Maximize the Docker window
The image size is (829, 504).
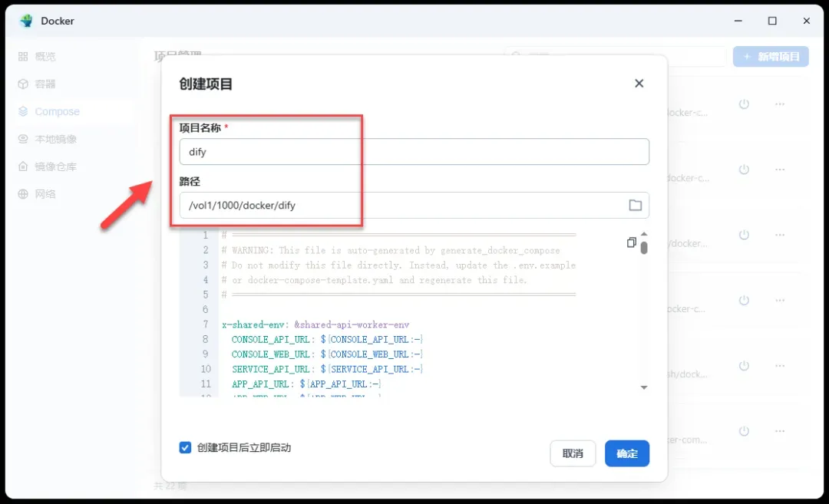coord(772,21)
